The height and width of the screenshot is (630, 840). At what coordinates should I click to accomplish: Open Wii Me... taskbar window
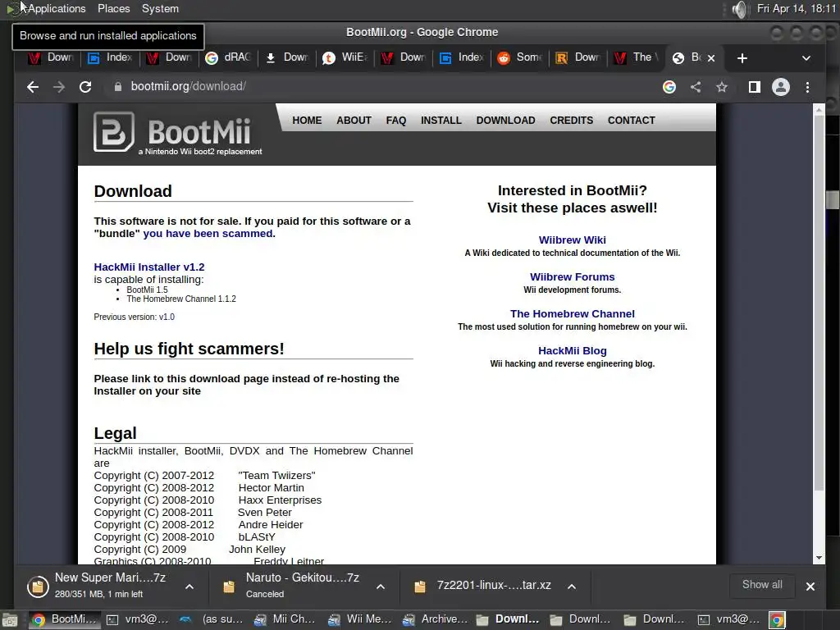[x=359, y=620]
